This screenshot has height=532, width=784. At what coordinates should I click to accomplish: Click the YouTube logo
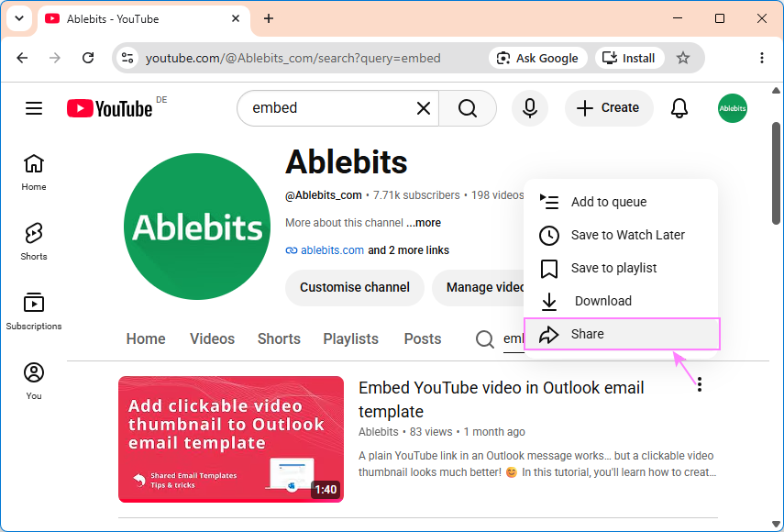tap(109, 108)
